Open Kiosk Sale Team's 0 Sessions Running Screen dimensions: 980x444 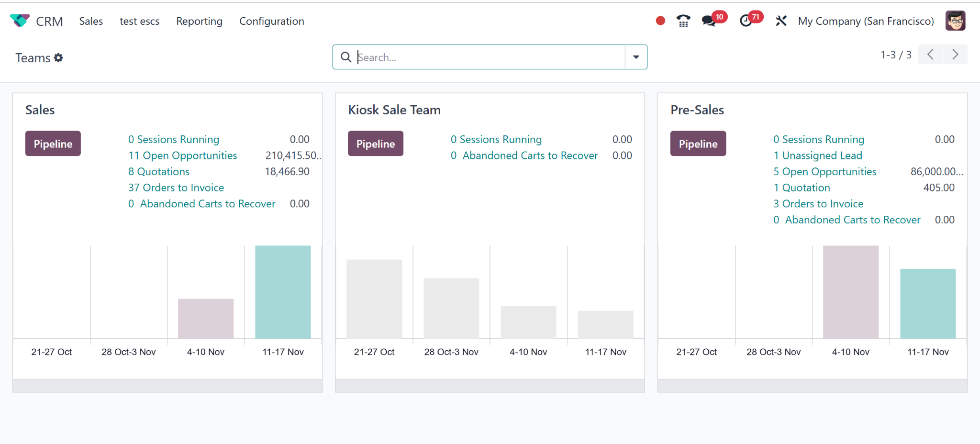tap(496, 139)
